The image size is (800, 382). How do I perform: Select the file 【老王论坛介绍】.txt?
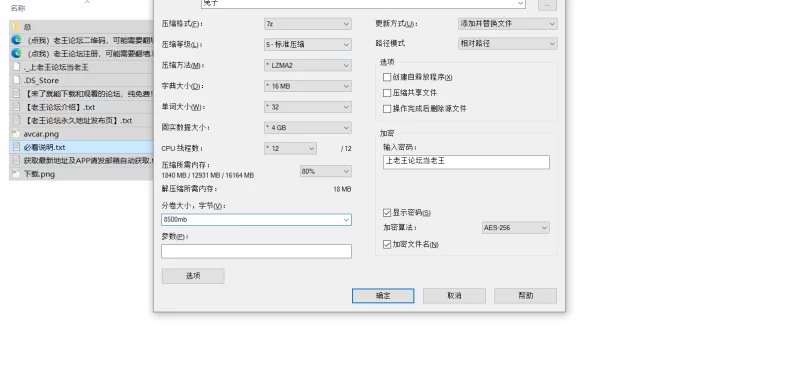(60, 107)
